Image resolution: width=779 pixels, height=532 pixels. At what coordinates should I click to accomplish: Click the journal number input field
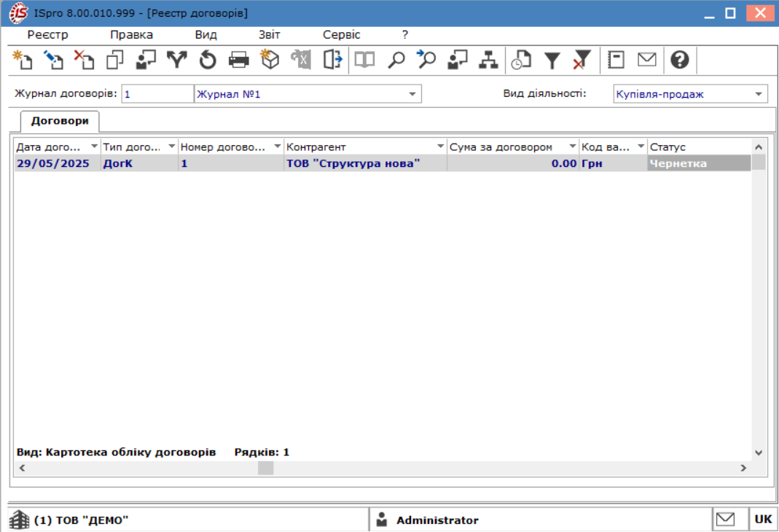coord(157,94)
